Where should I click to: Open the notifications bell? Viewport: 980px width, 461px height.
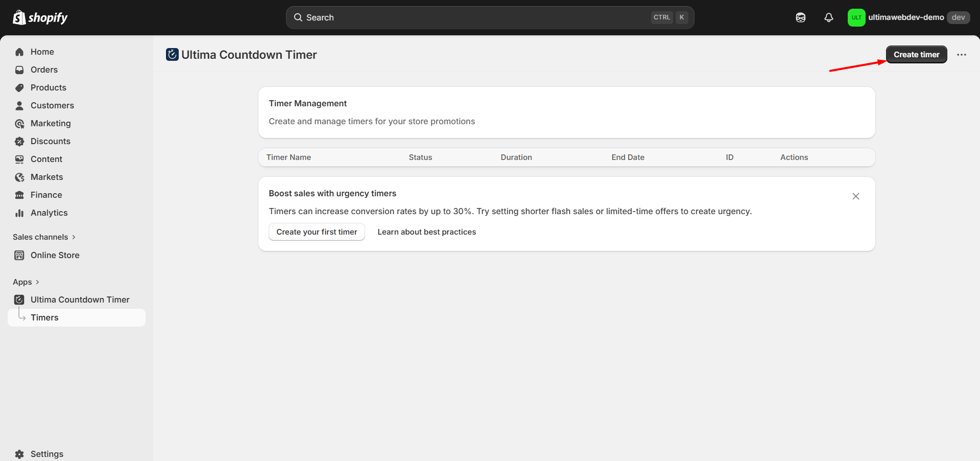pos(829,17)
